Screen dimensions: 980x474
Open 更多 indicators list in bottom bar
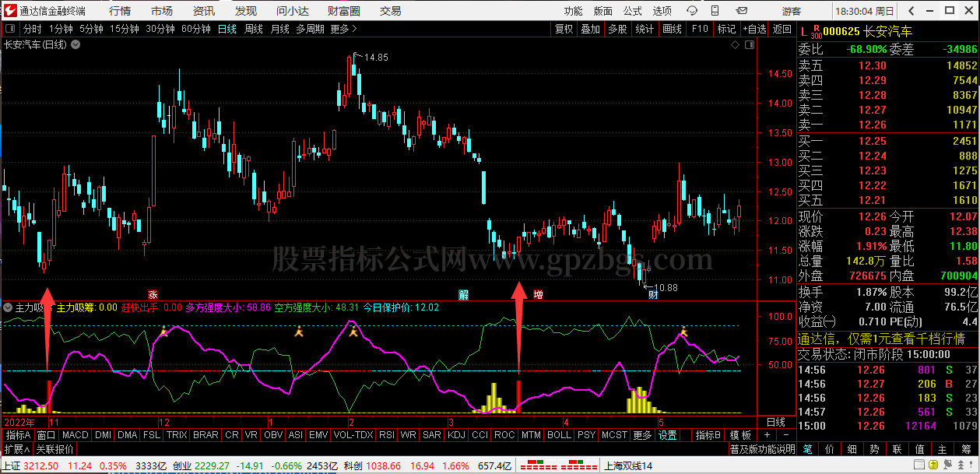(x=642, y=435)
